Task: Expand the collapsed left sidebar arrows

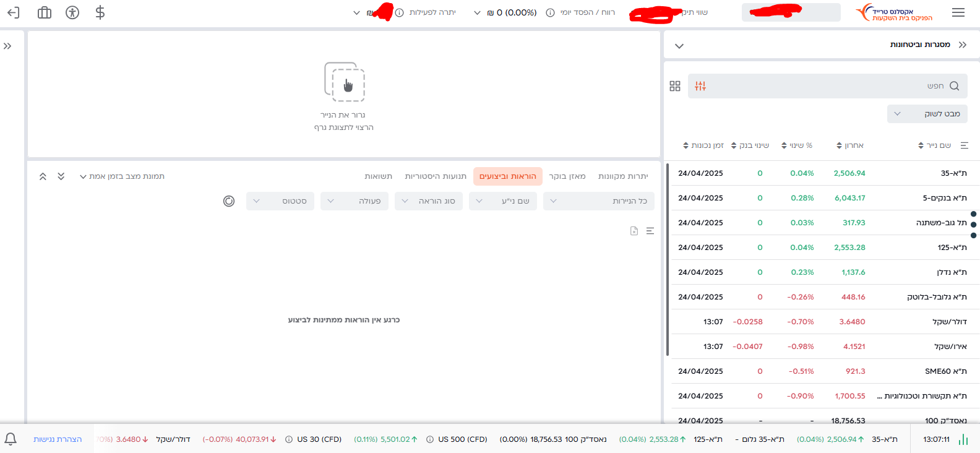Action: (7, 46)
